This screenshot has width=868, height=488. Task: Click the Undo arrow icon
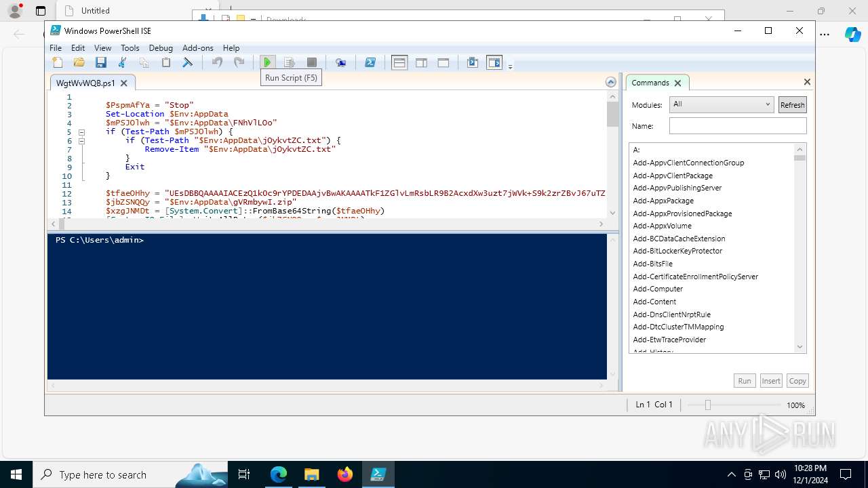217,62
